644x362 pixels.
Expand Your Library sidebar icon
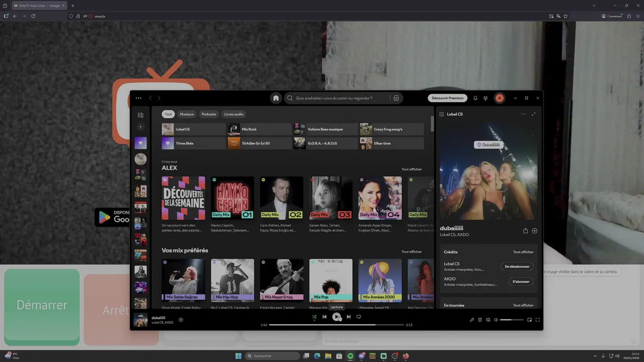click(x=140, y=115)
